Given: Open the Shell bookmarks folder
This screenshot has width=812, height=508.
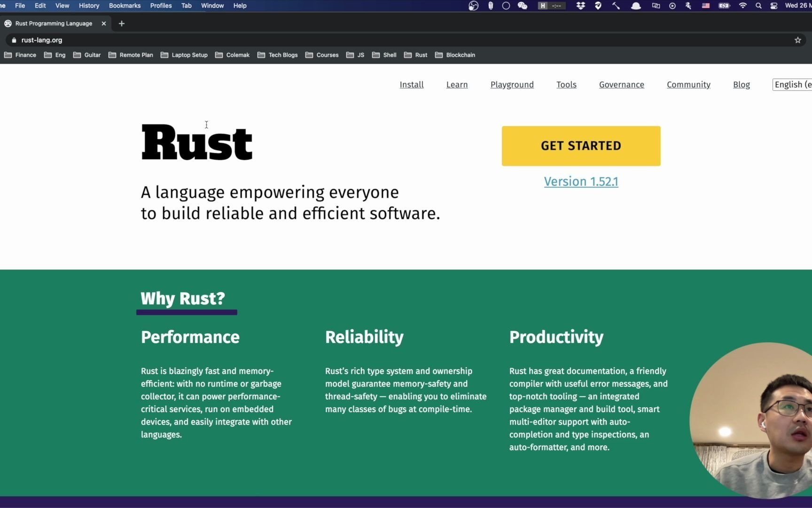Looking at the screenshot, I should coord(384,55).
